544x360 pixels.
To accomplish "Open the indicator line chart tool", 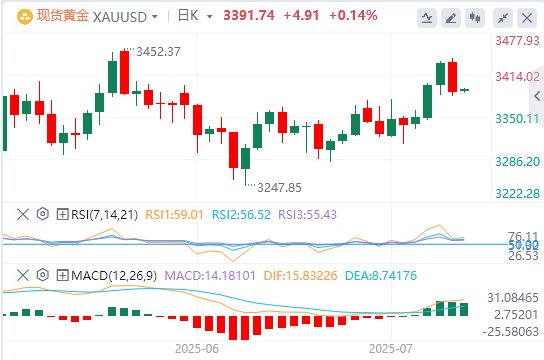I will tap(427, 18).
